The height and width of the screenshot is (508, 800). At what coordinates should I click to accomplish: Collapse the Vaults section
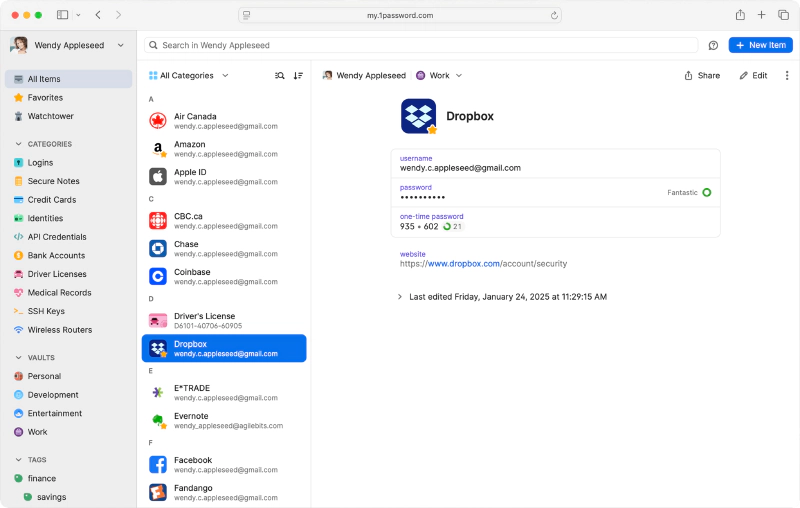[x=19, y=357]
